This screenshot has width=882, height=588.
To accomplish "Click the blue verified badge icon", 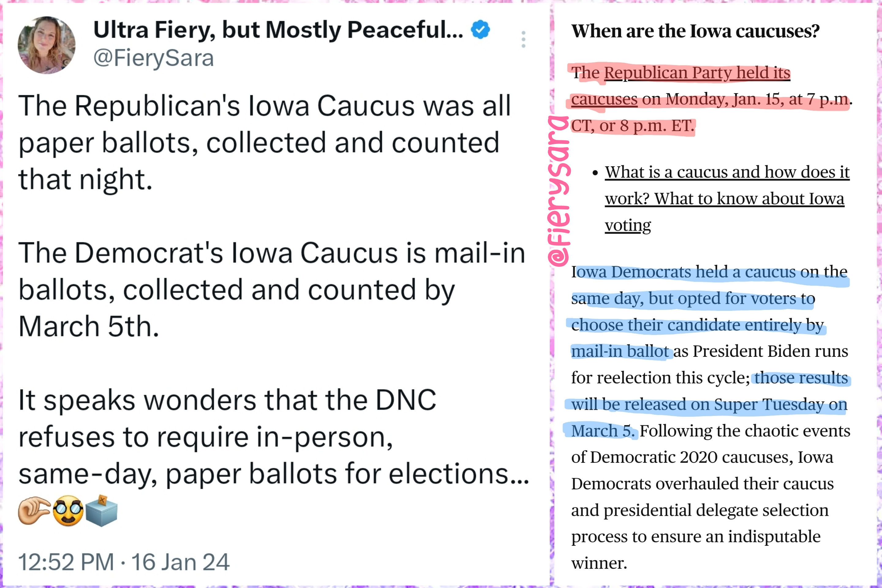I will pos(481,30).
